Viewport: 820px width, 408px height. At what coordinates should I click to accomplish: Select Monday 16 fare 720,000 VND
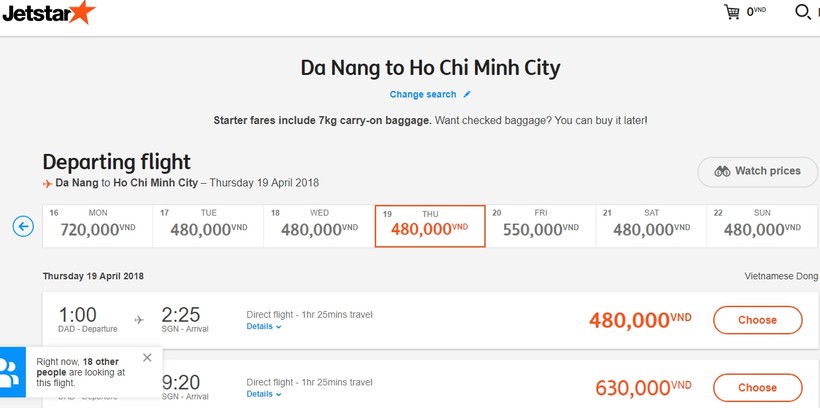[98, 226]
